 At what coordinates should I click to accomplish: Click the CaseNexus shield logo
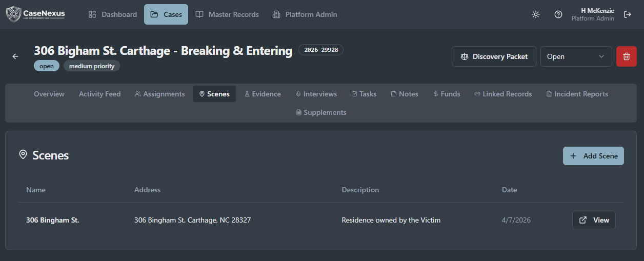14,14
